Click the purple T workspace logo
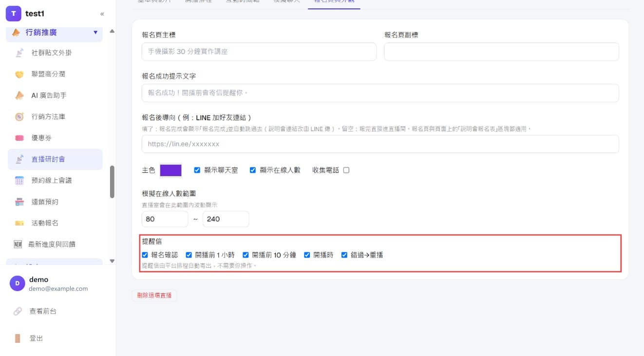The width and height of the screenshot is (644, 356). (x=14, y=14)
